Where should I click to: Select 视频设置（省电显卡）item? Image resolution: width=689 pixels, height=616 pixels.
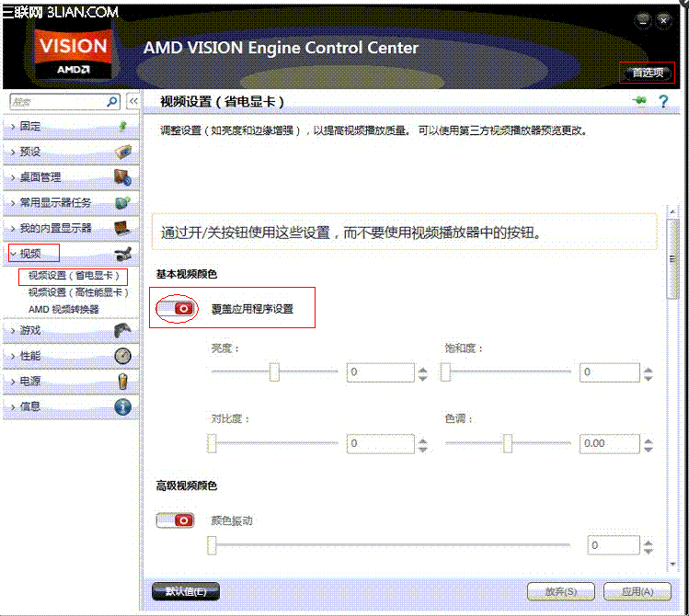[x=74, y=276]
